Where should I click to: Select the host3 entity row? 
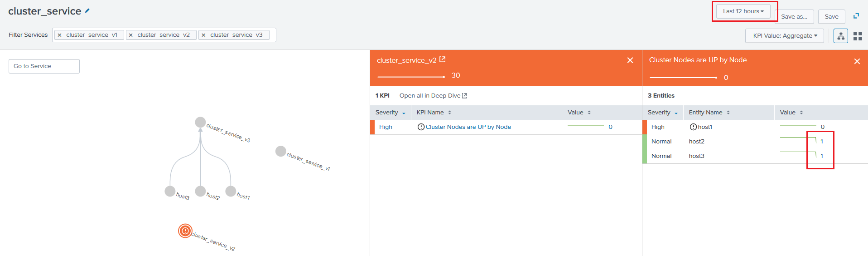point(755,156)
